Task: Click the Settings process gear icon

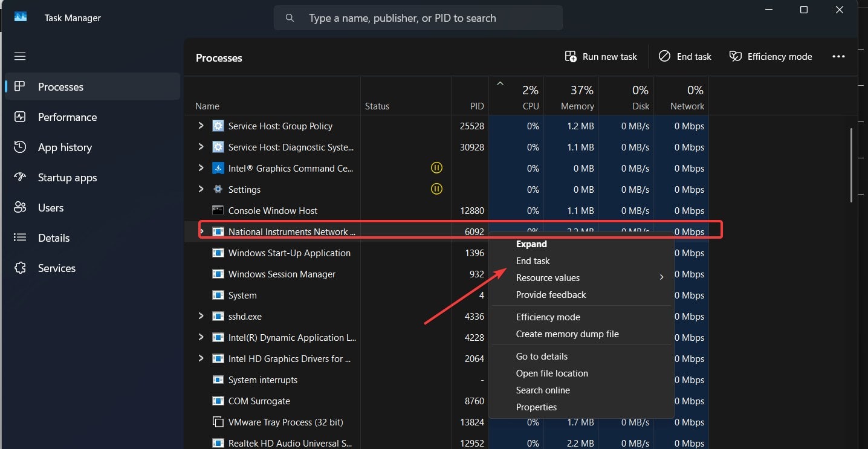Action: (x=218, y=190)
